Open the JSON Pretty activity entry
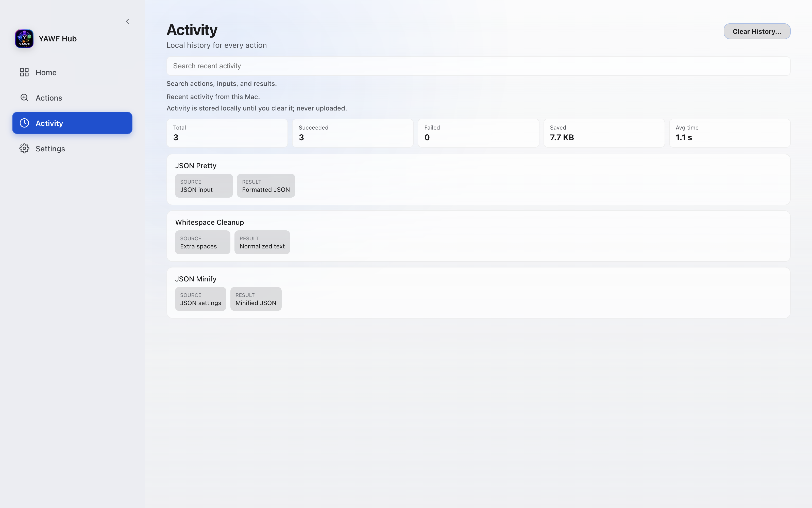Viewport: 812px width, 508px height. pos(478,179)
